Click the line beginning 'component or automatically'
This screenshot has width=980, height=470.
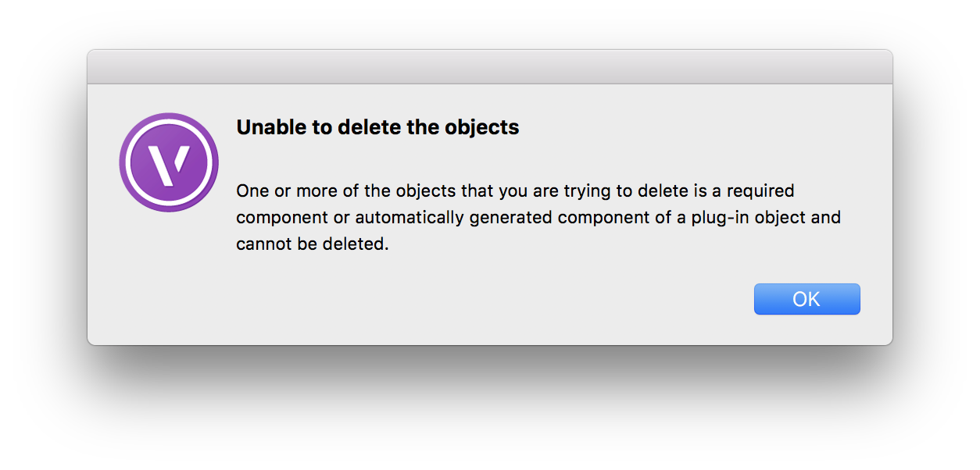(x=538, y=217)
